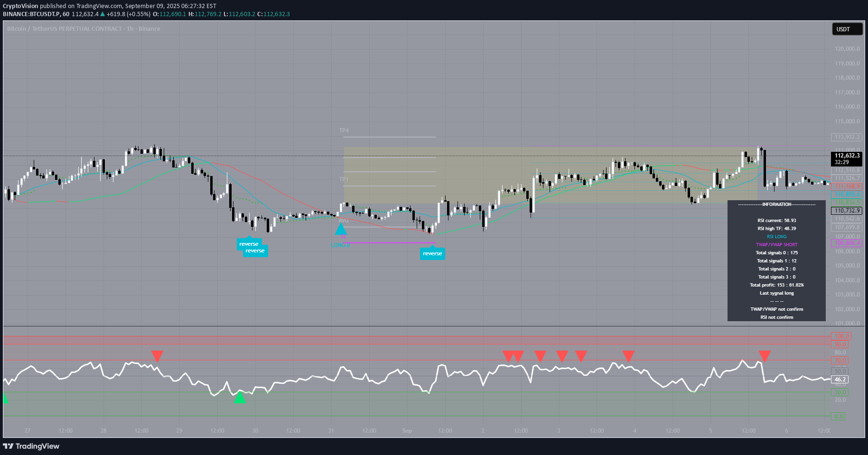Click the leftmost red triangle in RSI pane
The image size is (868, 455).
coord(157,356)
